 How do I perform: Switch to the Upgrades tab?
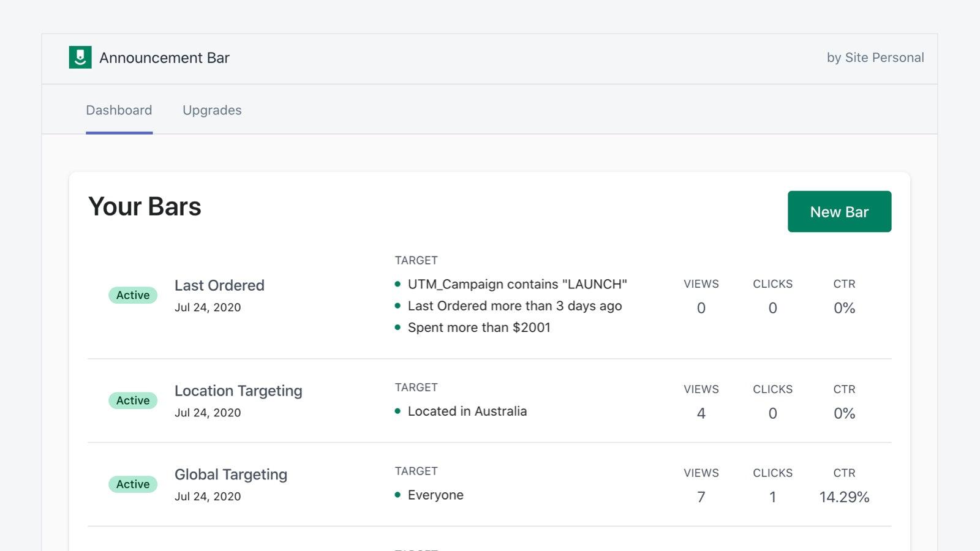(212, 110)
